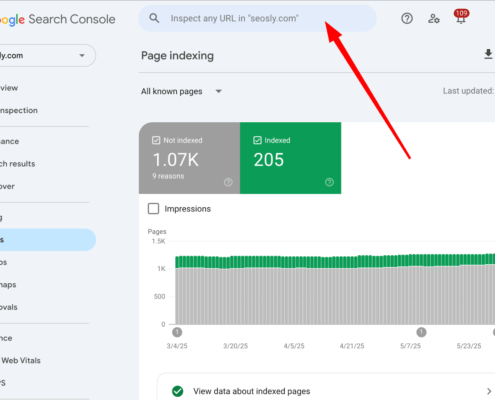This screenshot has width=495, height=400.
Task: Click the Pages chart axis label
Action: point(157,231)
